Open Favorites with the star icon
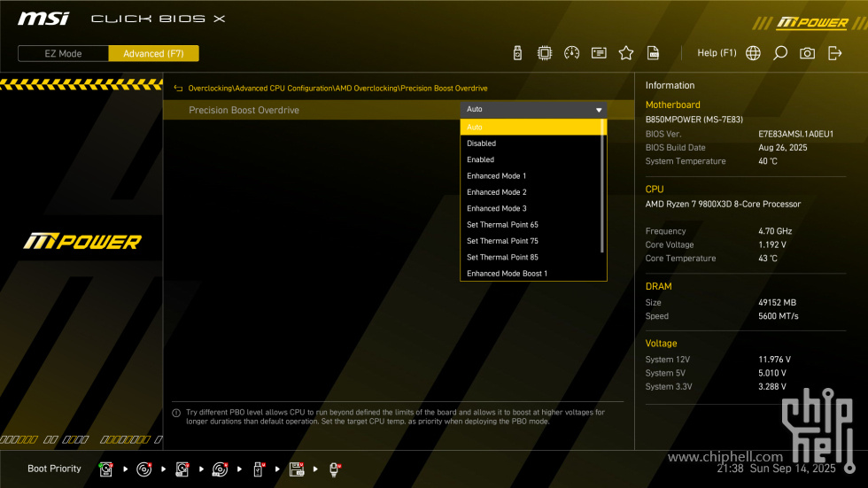Viewport: 868px width, 488px height. 625,53
